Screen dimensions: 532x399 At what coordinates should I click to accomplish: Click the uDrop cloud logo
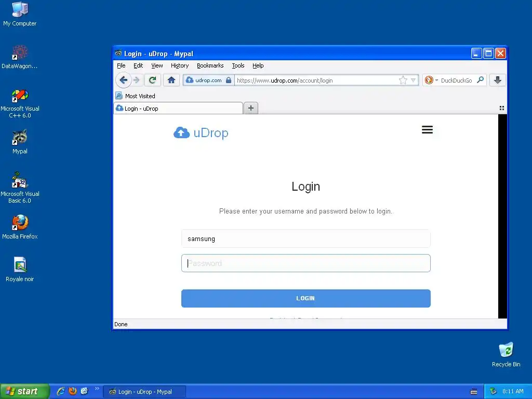pyautogui.click(x=201, y=132)
